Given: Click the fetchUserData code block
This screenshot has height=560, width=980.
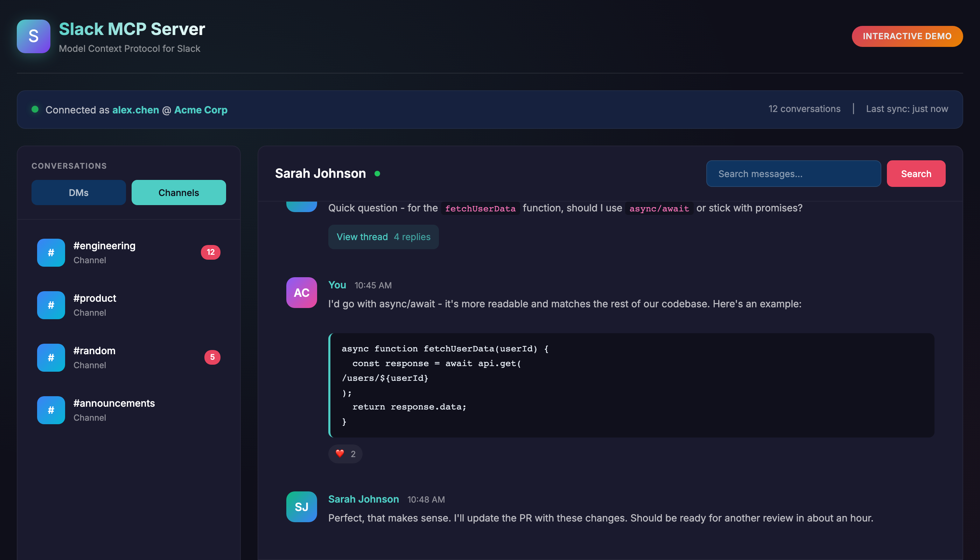Looking at the screenshot, I should [x=631, y=385].
